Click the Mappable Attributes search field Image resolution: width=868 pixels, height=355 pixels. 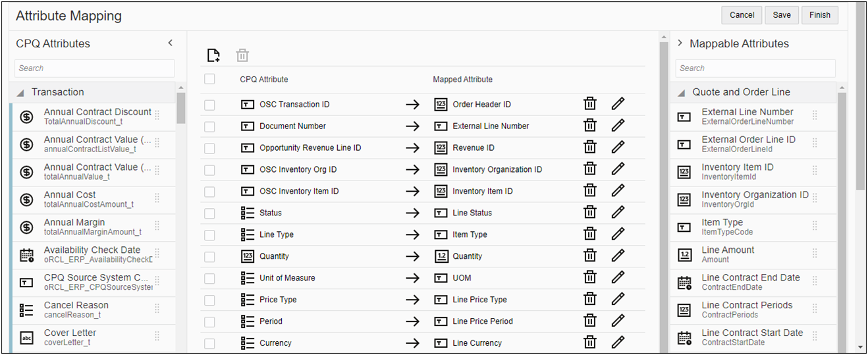(755, 68)
